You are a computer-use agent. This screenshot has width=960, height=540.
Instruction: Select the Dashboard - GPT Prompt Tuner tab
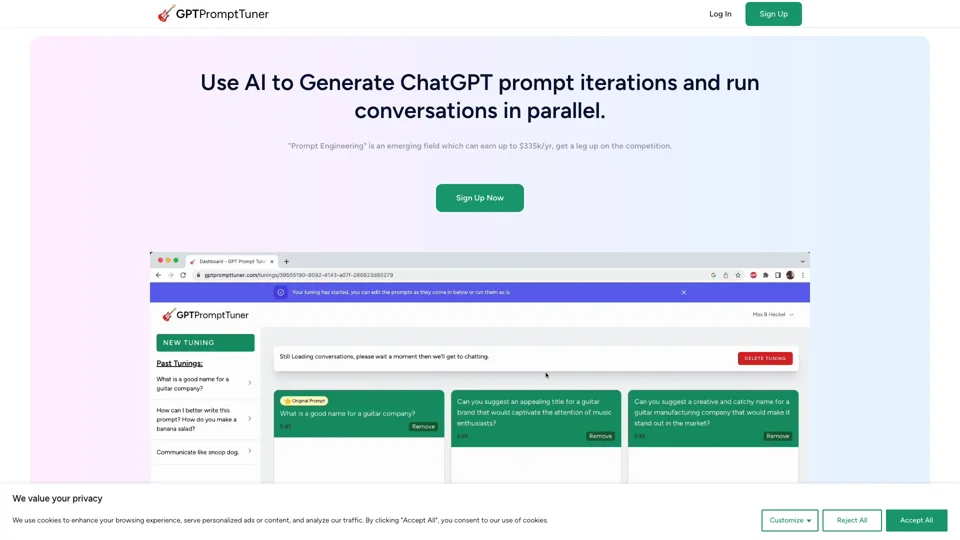(231, 261)
